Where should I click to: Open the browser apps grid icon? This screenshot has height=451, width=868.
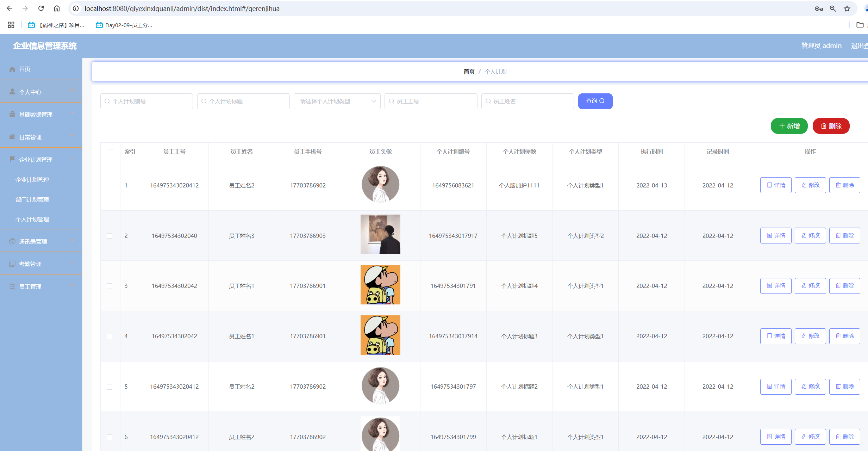pyautogui.click(x=11, y=25)
